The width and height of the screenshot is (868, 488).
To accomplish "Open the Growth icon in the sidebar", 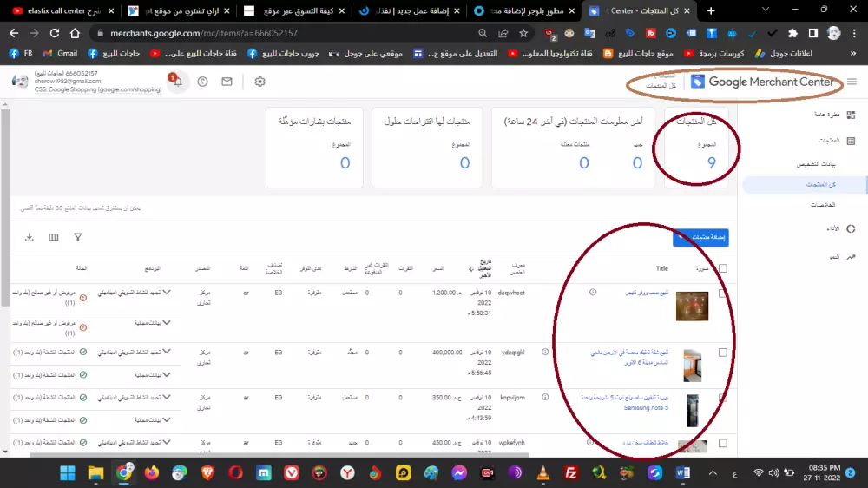I will [x=851, y=256].
